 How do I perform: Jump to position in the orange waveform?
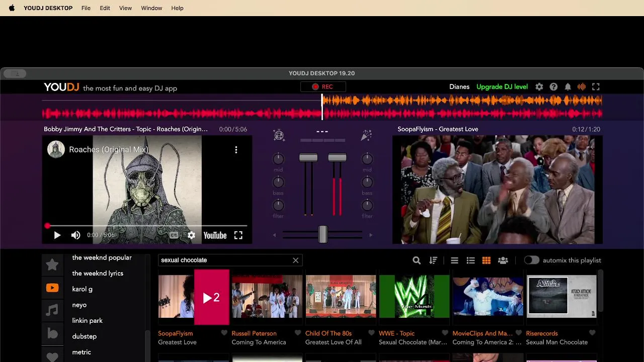click(462, 101)
